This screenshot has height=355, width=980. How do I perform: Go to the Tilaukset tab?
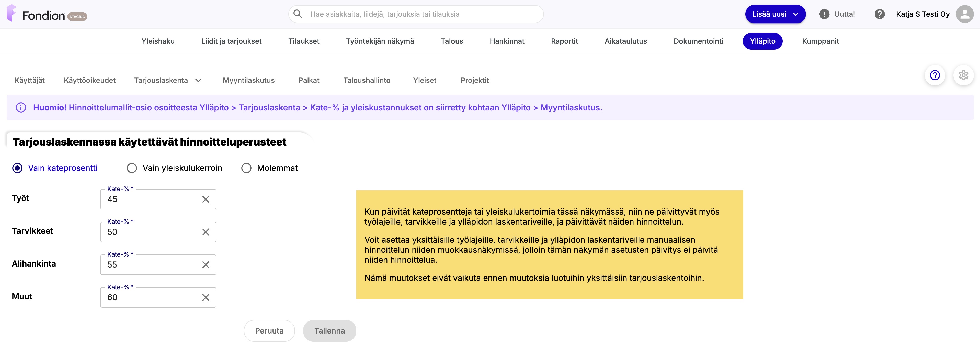(x=304, y=41)
